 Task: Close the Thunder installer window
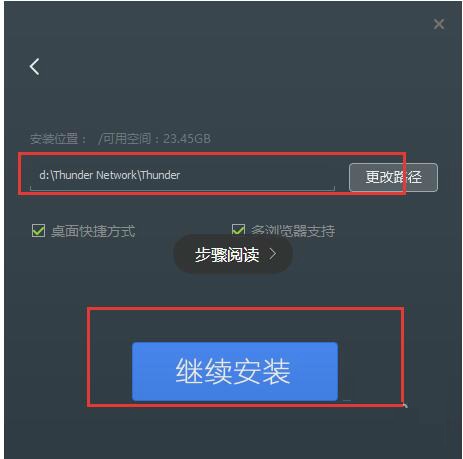439,24
